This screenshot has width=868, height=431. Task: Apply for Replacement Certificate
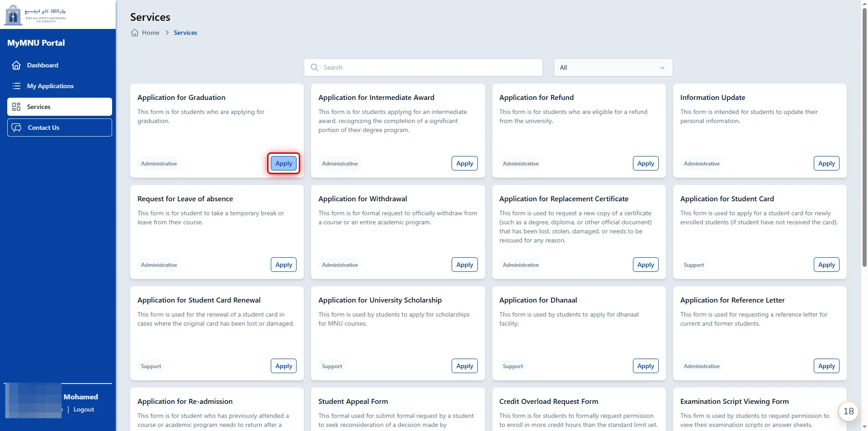pos(645,265)
